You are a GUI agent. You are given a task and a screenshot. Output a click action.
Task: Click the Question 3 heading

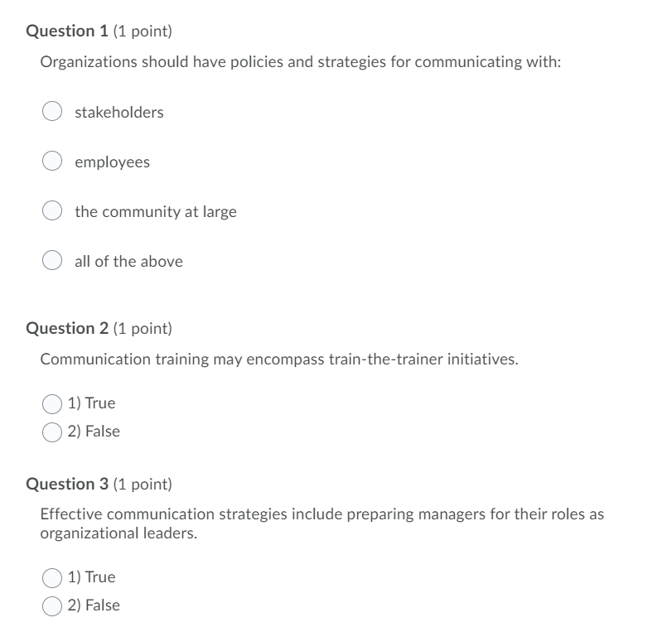[98, 484]
